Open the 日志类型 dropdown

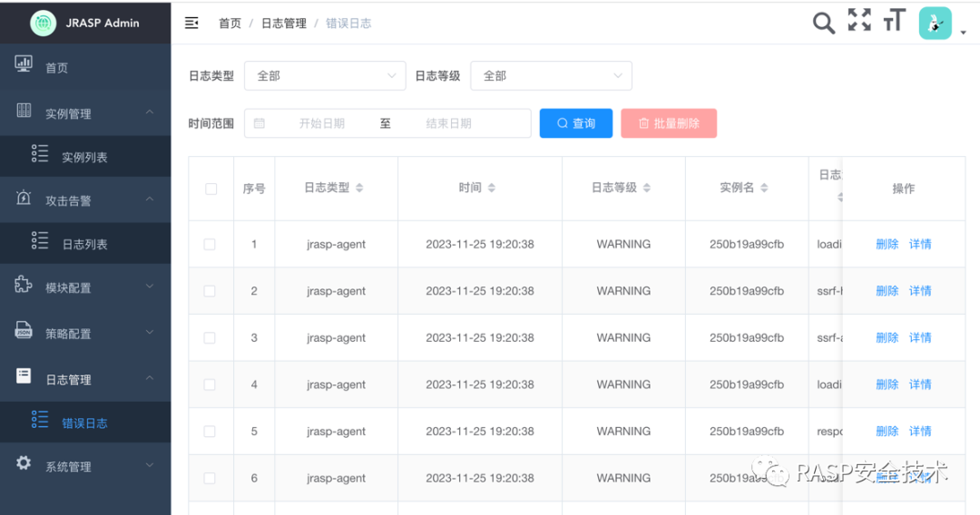[325, 75]
